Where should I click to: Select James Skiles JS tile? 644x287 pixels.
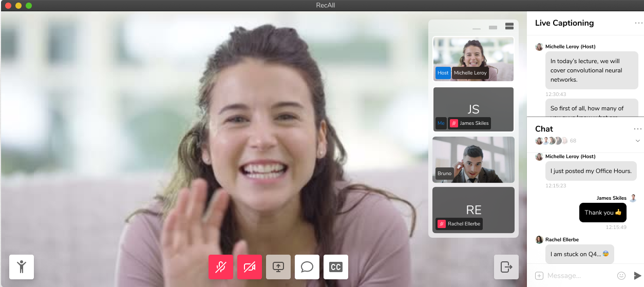click(473, 109)
